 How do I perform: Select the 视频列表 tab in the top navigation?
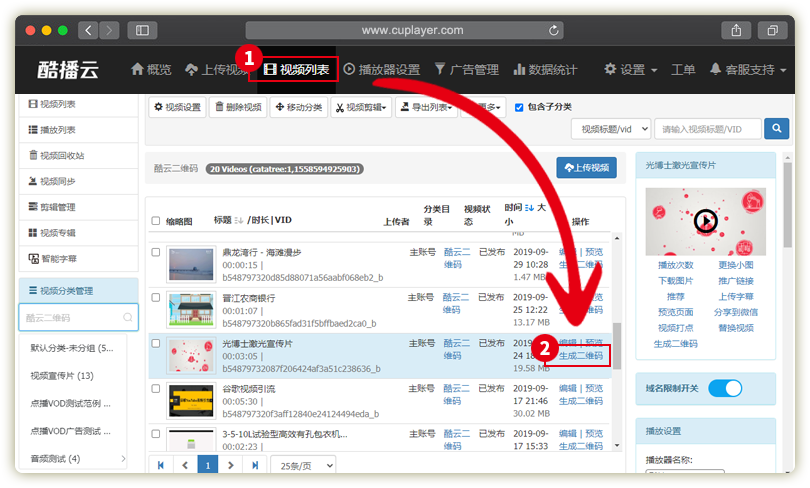point(296,69)
